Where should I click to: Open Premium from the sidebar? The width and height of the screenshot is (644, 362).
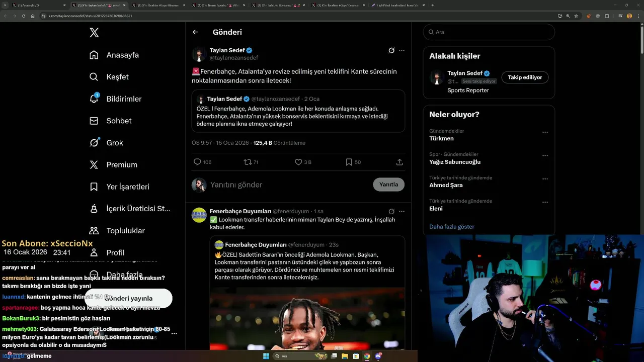(113, 164)
